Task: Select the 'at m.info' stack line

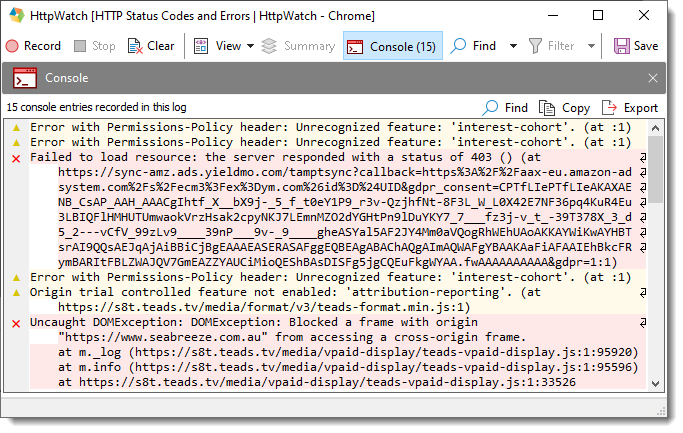Action: [x=348, y=367]
